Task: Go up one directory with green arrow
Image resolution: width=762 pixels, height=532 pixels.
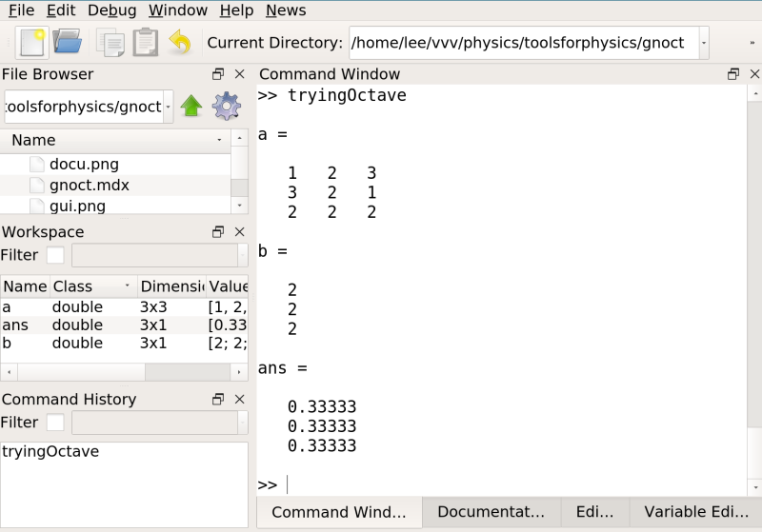Action: tap(191, 107)
